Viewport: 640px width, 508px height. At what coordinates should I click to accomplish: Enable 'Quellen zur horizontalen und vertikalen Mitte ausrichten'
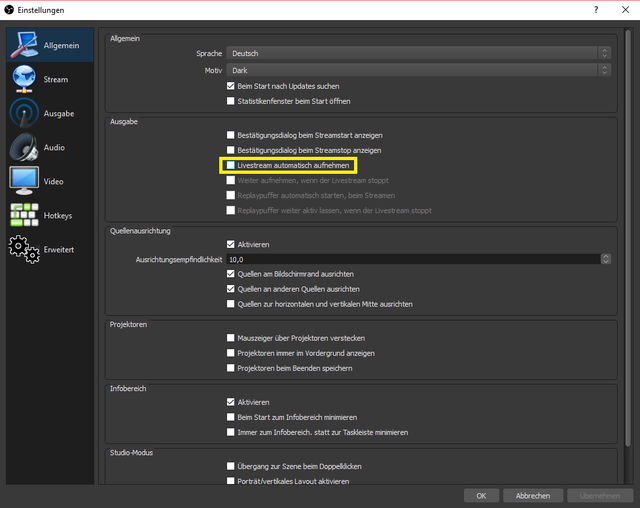coord(231,304)
